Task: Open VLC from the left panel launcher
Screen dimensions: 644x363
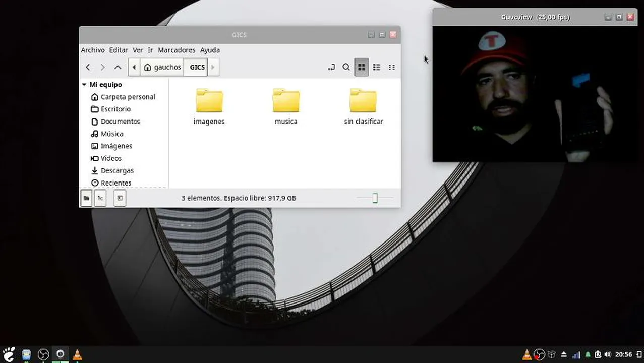Action: 77,354
